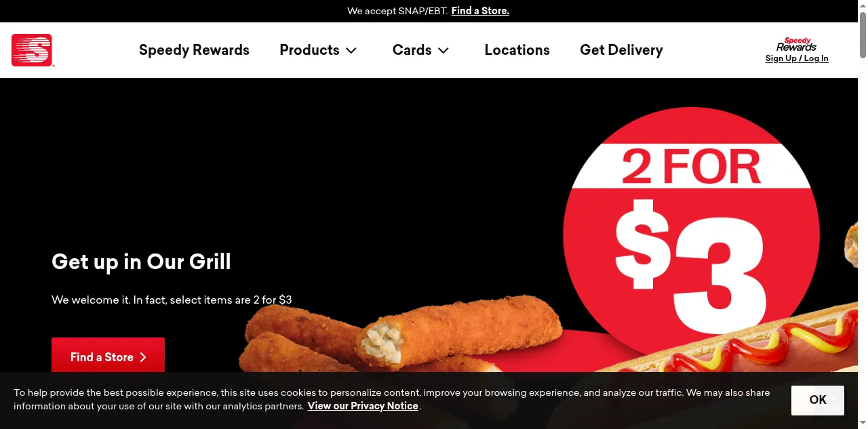
Task: Go to Speedy Rewards in the navigation bar
Action: click(x=194, y=50)
